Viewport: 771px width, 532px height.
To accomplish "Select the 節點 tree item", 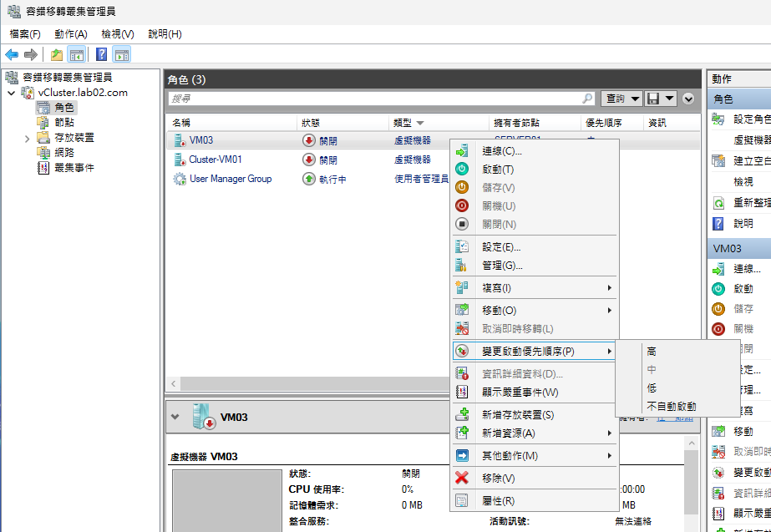I will click(x=63, y=123).
